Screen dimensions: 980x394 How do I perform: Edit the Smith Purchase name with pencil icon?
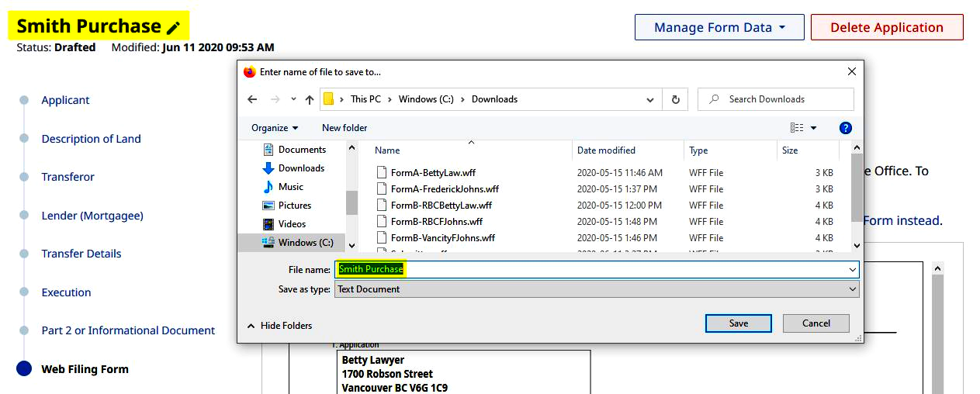click(173, 28)
